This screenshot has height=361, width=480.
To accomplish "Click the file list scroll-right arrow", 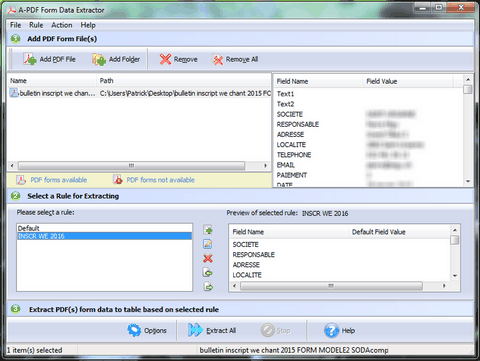I will point(266,166).
